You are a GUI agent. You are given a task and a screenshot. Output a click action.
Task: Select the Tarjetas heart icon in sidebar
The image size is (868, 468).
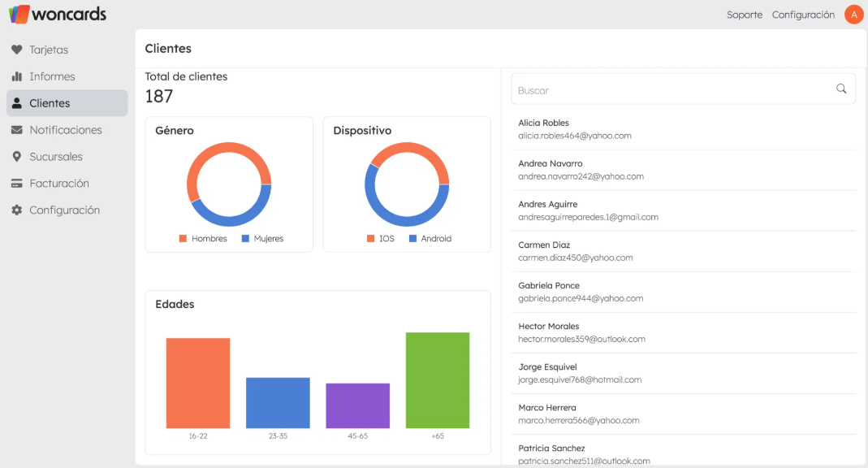pyautogui.click(x=16, y=49)
